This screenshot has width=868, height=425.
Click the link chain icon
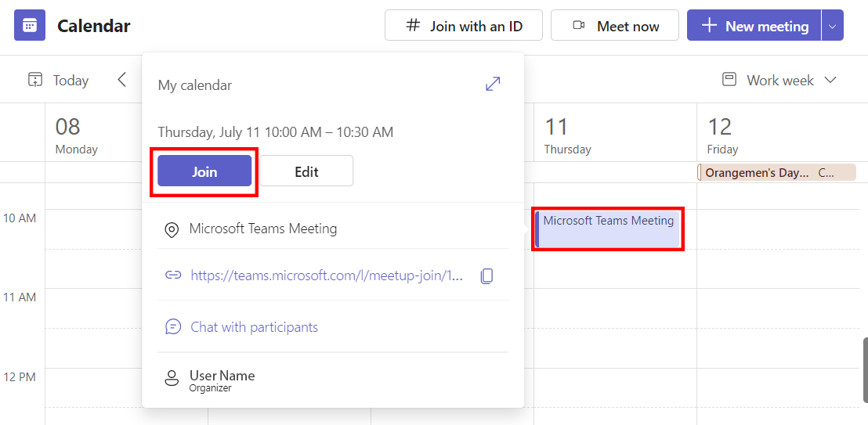click(173, 276)
